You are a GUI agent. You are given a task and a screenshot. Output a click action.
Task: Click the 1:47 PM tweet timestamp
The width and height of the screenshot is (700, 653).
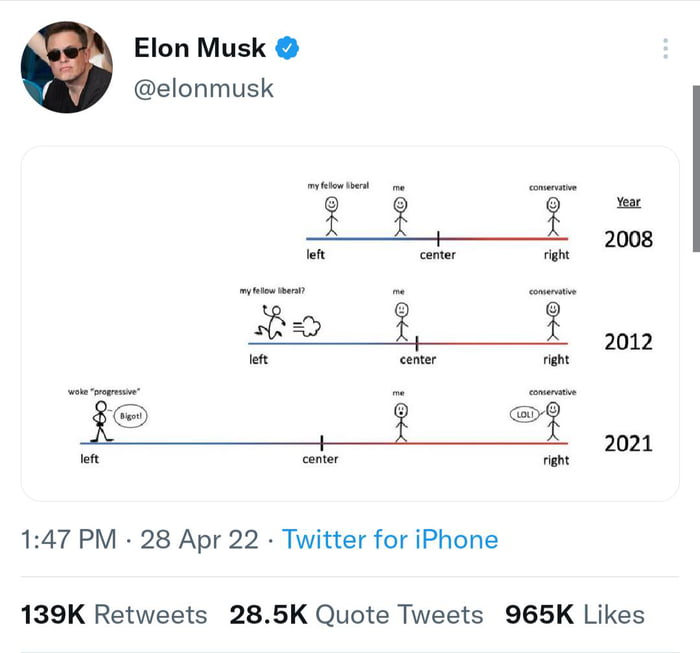(x=69, y=540)
